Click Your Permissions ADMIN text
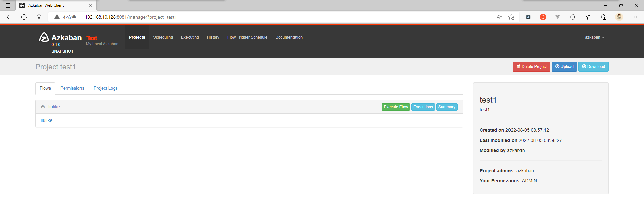Image resolution: width=644 pixels, height=213 pixels. [508, 181]
